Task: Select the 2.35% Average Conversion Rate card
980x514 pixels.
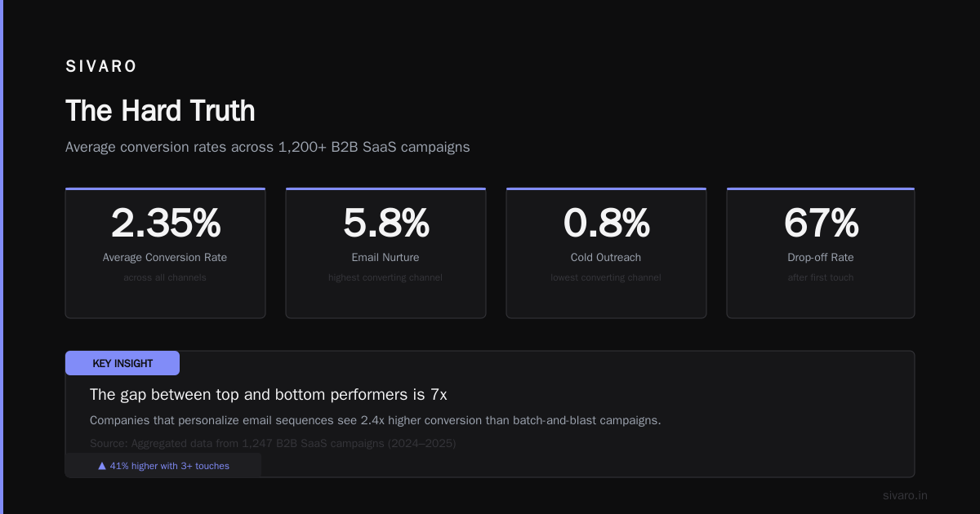Action: pos(165,253)
